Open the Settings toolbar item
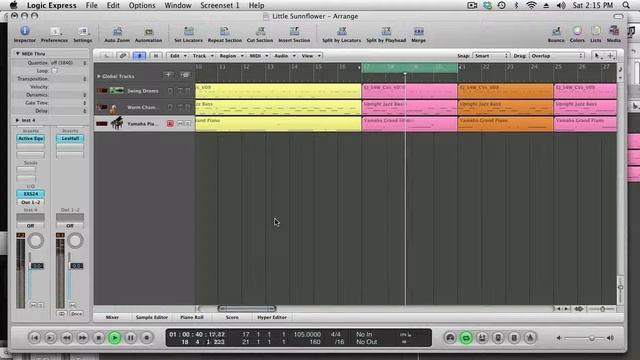Viewport: 640px width, 360px height. (x=82, y=34)
